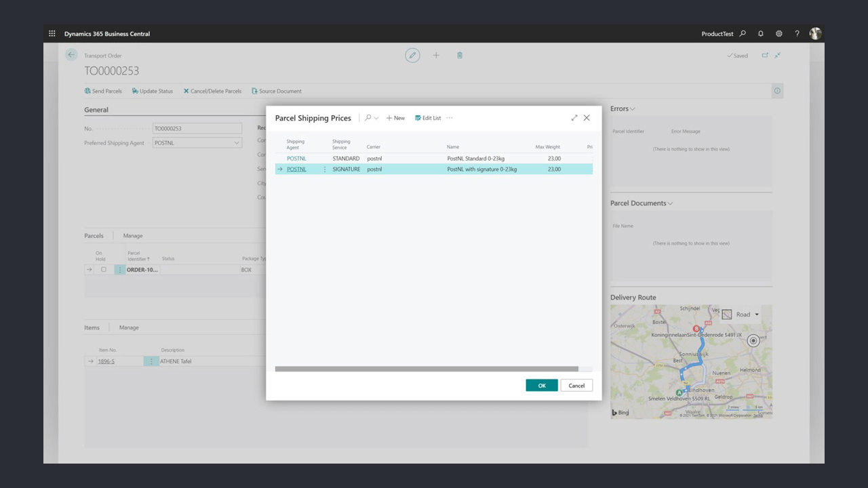The width and height of the screenshot is (868, 488).
Task: Open the Manage menu in Parcels
Action: click(x=133, y=236)
